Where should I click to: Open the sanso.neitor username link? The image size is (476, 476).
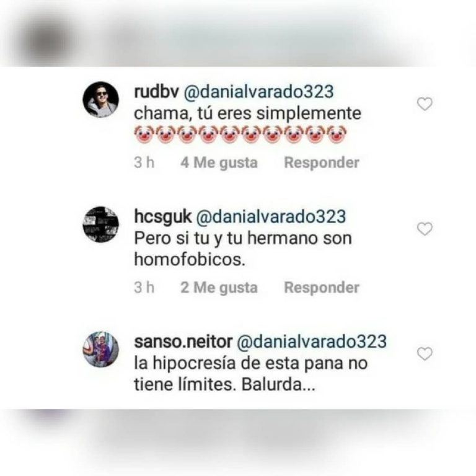(183, 342)
